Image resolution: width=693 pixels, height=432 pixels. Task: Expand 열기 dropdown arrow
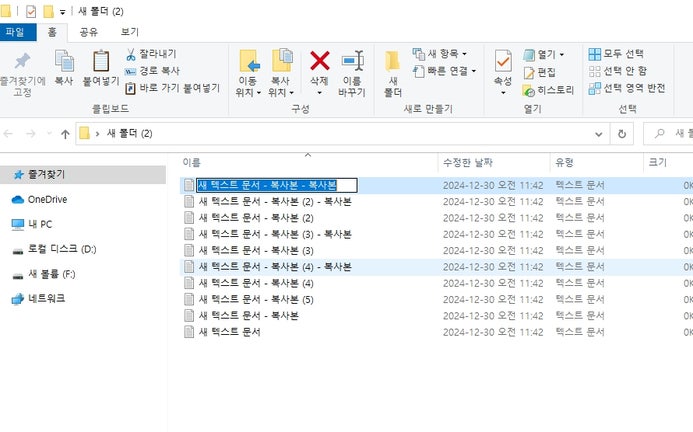click(562, 54)
